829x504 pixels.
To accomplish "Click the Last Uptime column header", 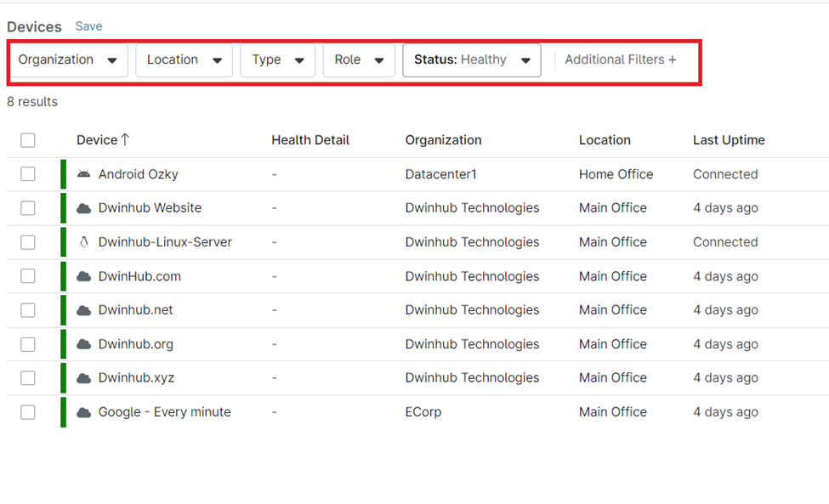I will coord(728,139).
